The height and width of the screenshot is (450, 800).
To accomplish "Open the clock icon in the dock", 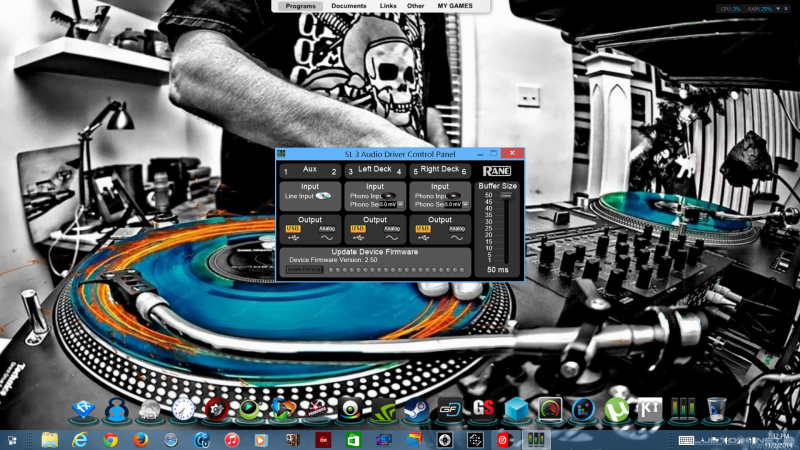I will (182, 409).
